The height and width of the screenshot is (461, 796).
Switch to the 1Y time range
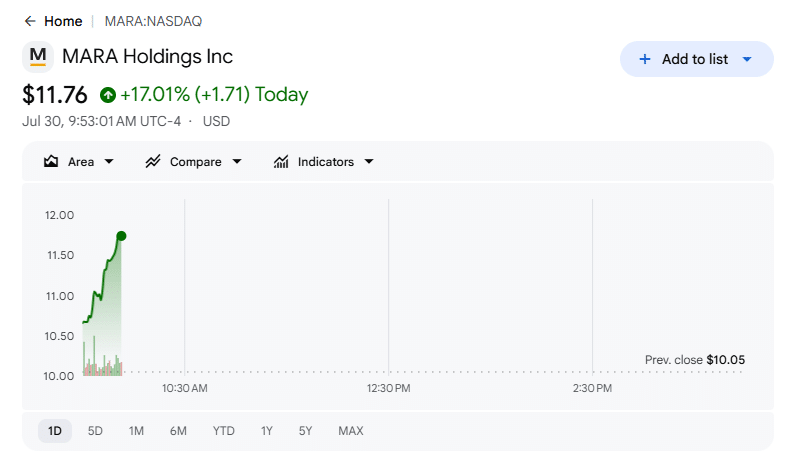(267, 431)
